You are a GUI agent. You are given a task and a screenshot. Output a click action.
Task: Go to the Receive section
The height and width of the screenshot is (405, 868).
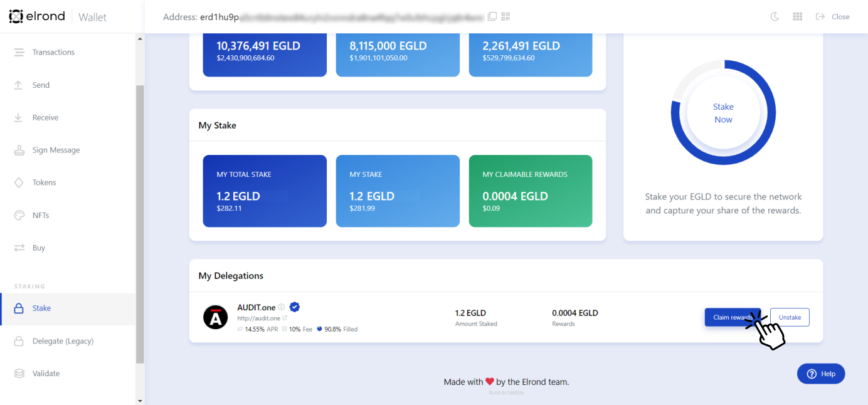point(68,117)
